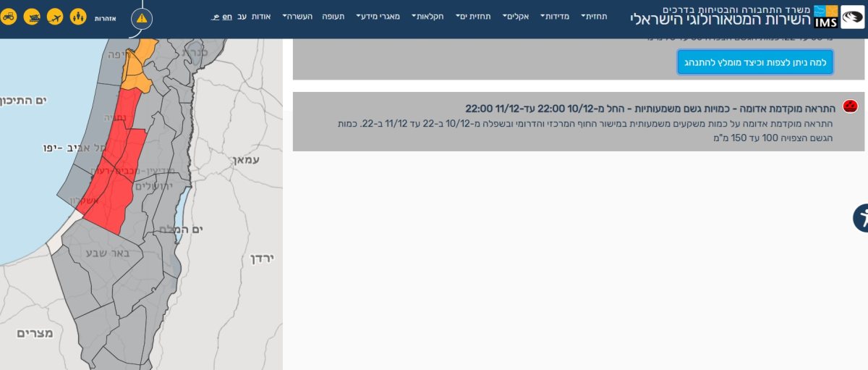Viewport: 868px width, 370px height.
Task: Open the אודות about menu item
Action: [261, 16]
